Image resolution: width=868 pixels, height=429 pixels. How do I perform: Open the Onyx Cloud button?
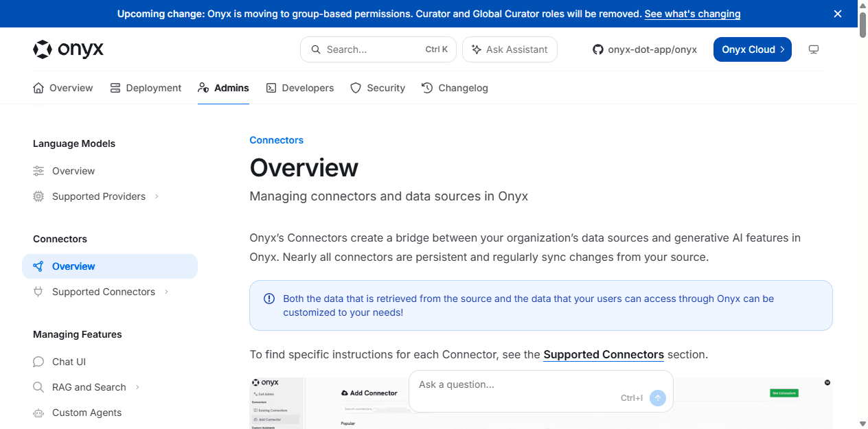(x=753, y=49)
